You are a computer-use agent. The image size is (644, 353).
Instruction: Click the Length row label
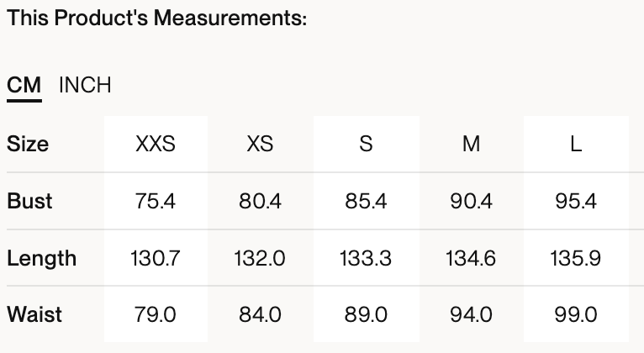coord(41,258)
